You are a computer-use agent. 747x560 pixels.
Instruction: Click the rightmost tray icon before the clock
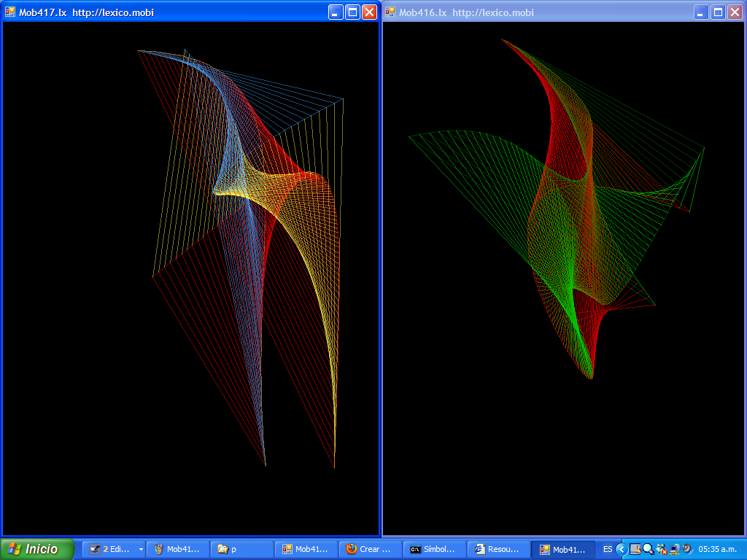tap(686, 549)
